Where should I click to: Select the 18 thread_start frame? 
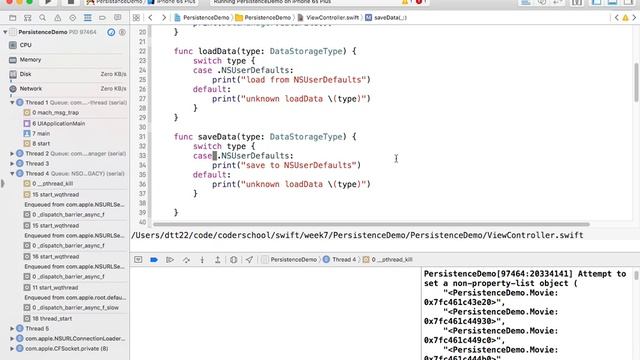click(47, 318)
